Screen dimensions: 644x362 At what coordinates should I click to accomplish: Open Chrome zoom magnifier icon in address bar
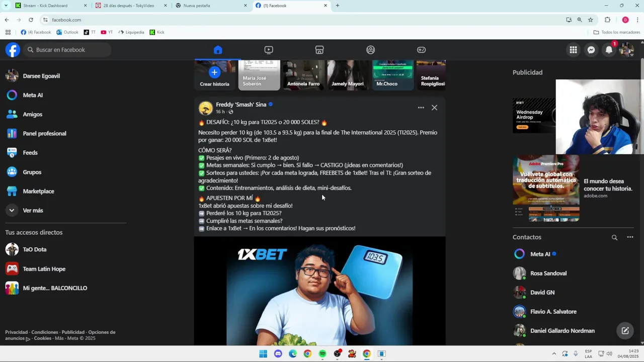[x=579, y=20]
